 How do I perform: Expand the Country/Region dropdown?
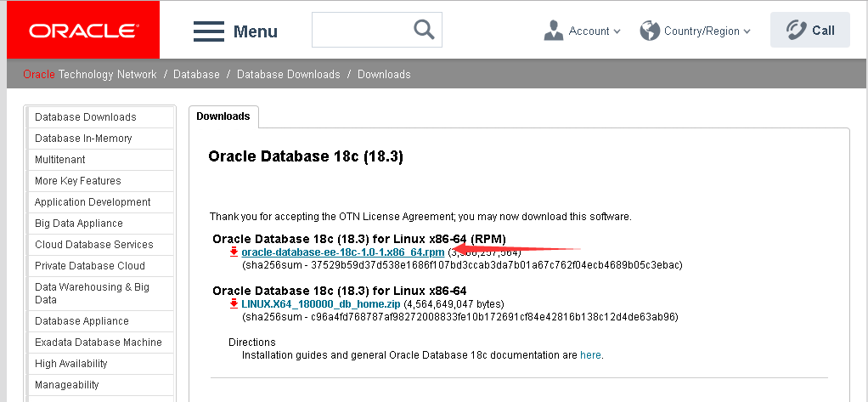(x=707, y=31)
